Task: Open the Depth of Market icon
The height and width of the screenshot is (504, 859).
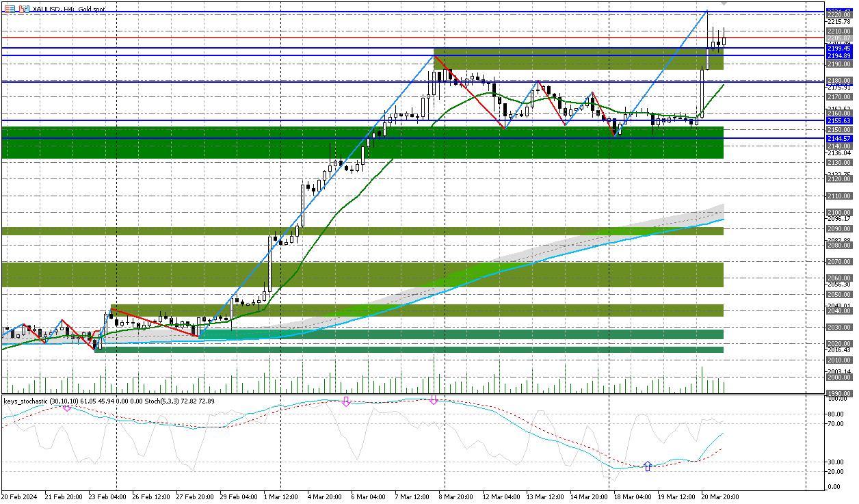Action: 25,10
